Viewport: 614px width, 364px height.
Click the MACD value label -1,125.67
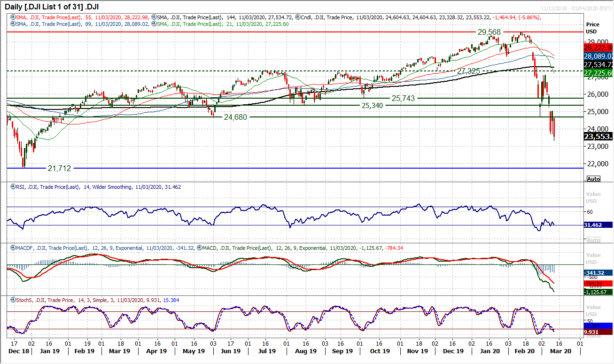coord(598,292)
